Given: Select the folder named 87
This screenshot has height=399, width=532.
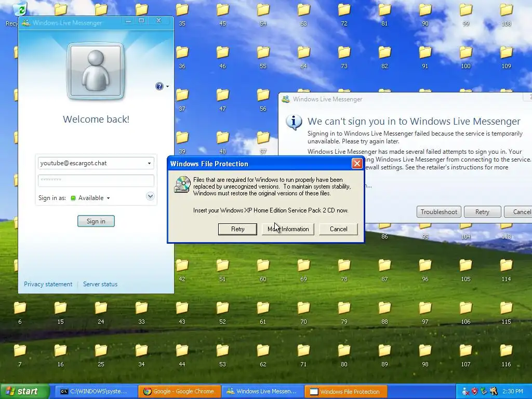Looking at the screenshot, I should [384, 270].
